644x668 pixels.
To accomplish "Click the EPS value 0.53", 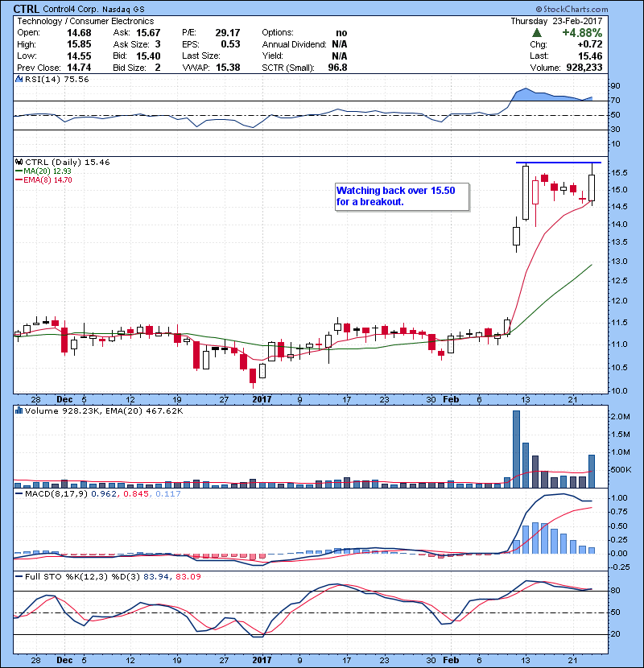I will pos(230,44).
